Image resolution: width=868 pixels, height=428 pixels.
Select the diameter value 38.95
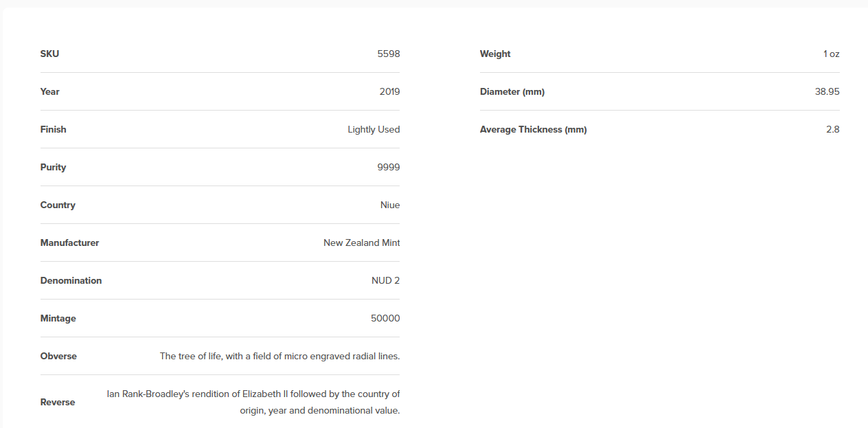pyautogui.click(x=827, y=91)
